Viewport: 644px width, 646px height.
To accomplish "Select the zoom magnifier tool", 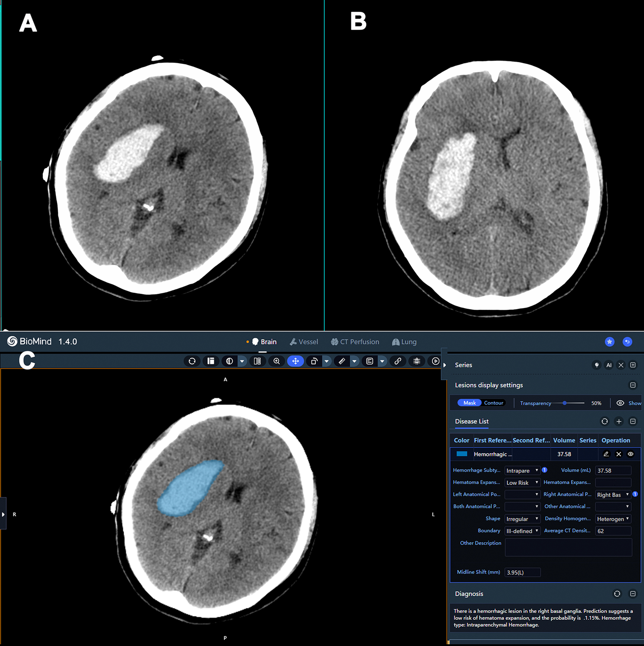I will coord(277,361).
